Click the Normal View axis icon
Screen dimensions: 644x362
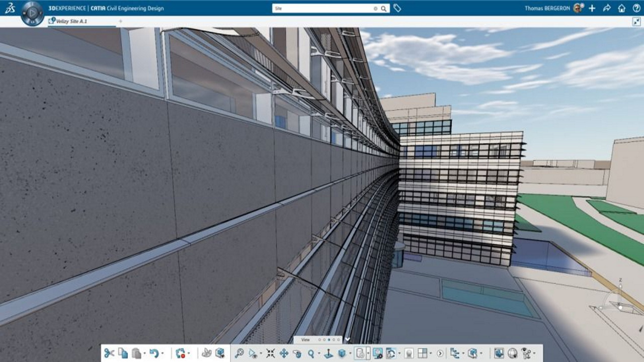pos(329,353)
